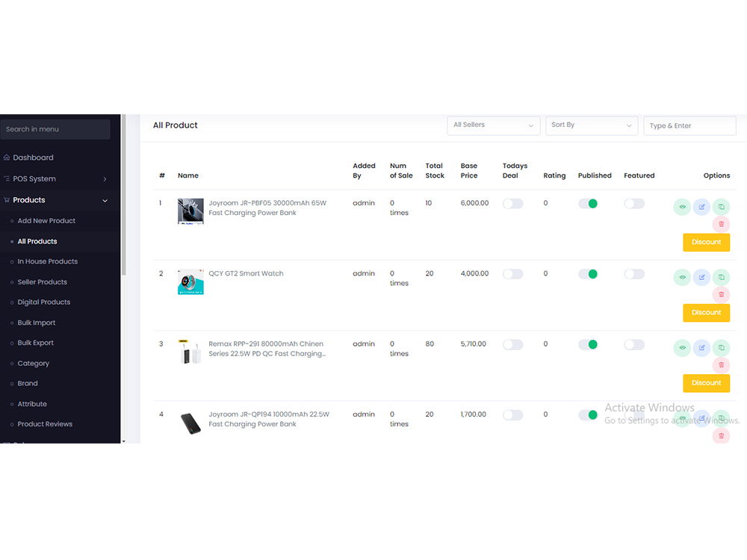This screenshot has width=747, height=560.
Task: Open Bulk Import menu item
Action: [36, 323]
